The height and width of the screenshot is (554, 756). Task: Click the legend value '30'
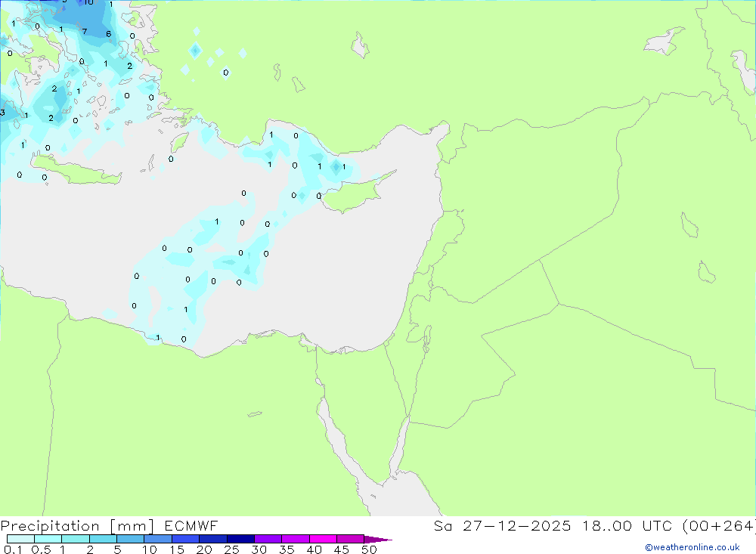tap(259, 549)
